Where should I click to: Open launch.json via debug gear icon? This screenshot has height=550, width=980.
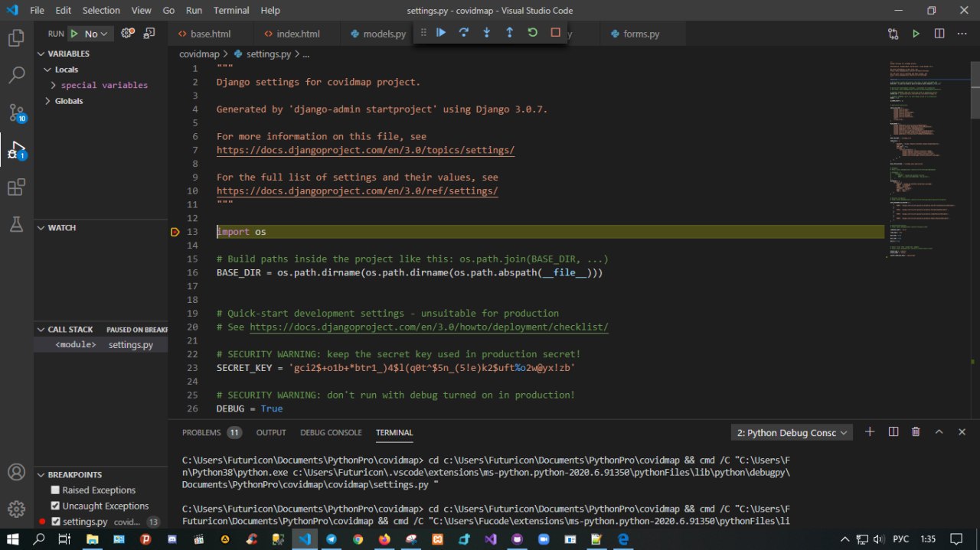tap(128, 34)
